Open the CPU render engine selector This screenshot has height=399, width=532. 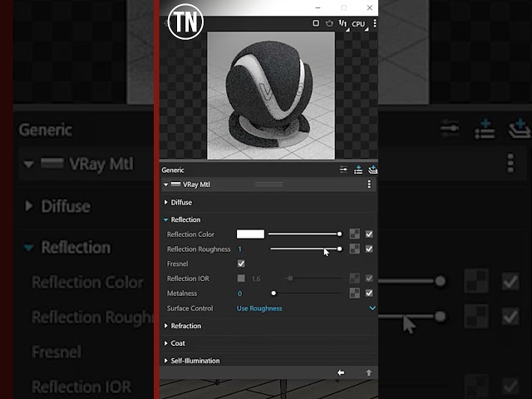pyautogui.click(x=359, y=24)
